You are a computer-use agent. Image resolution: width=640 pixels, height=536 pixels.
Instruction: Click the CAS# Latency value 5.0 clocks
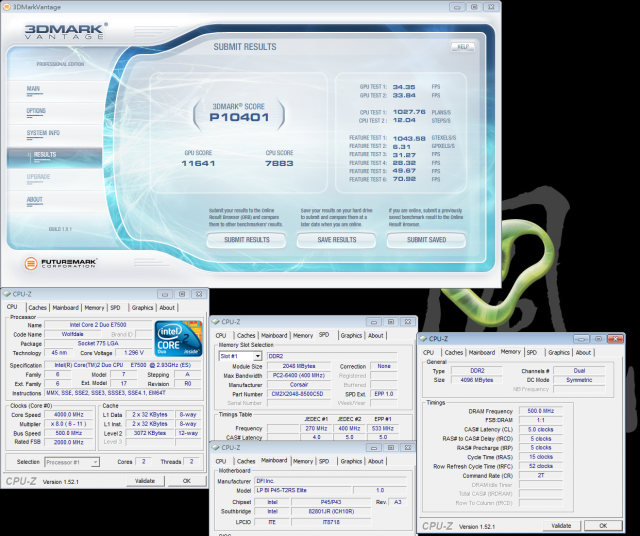tap(541, 429)
